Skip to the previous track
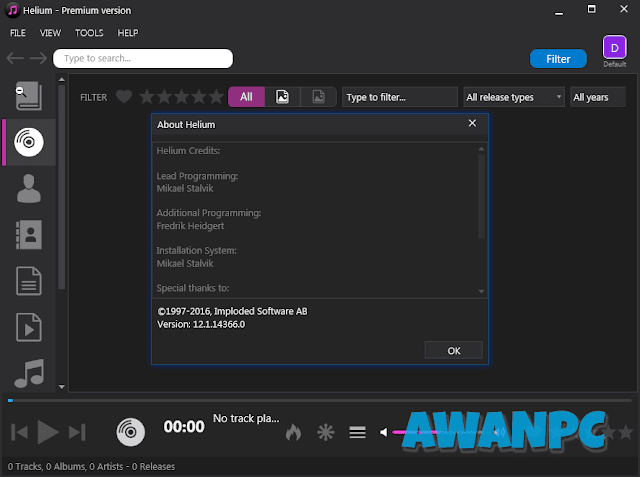Screen dimensions: 640x477 point(20,432)
